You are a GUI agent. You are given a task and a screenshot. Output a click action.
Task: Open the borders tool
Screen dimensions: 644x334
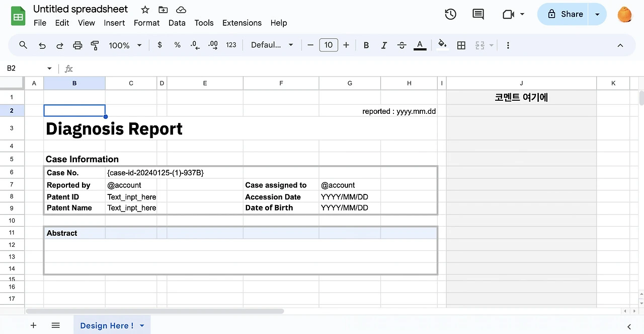(x=461, y=45)
